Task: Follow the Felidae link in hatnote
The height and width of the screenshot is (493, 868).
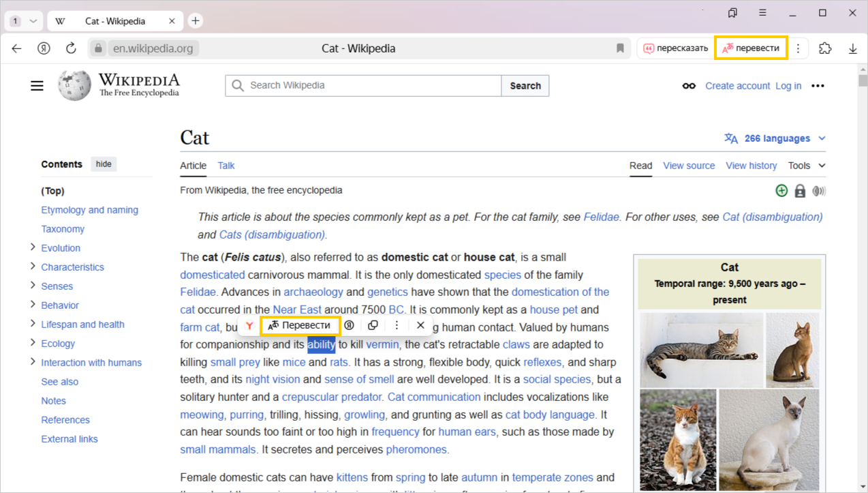Action: (601, 217)
